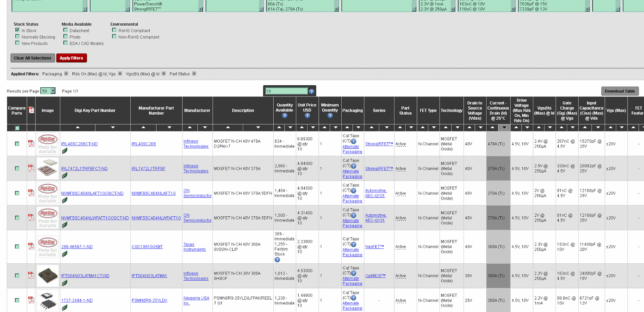The width and height of the screenshot is (644, 312).
Task: Click RoHS leaf icon for IRL40SC209CT-ND
Action: point(64,151)
